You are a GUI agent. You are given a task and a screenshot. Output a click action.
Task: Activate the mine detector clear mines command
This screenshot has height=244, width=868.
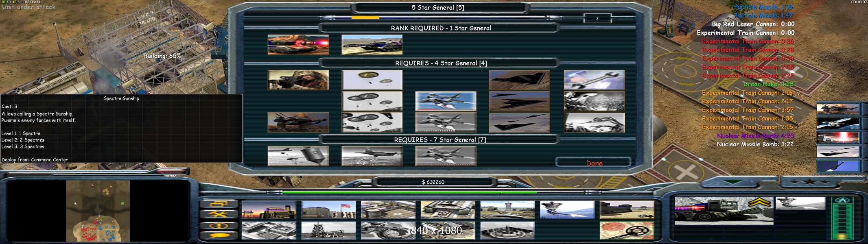627,231
